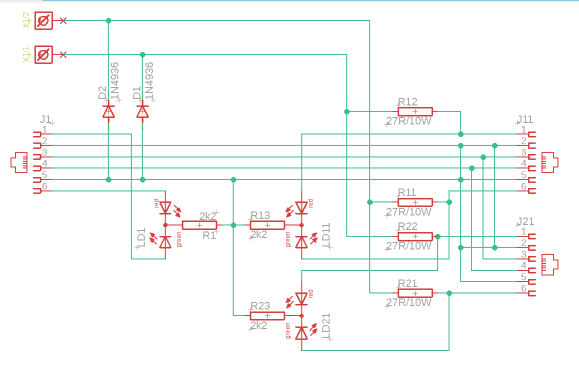Viewport: 579px width, 377px height.
Task: Select the R1 2k2 resistor body
Action: (199, 225)
